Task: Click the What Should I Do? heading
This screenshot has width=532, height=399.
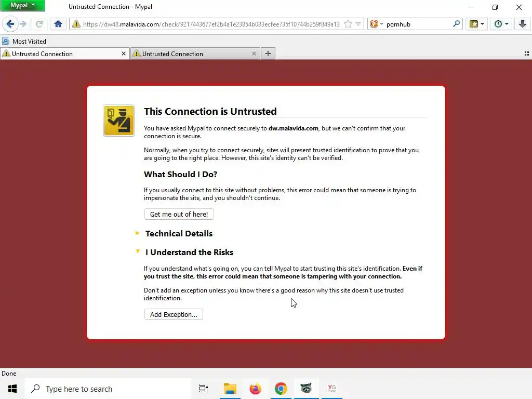Action: pos(180,175)
